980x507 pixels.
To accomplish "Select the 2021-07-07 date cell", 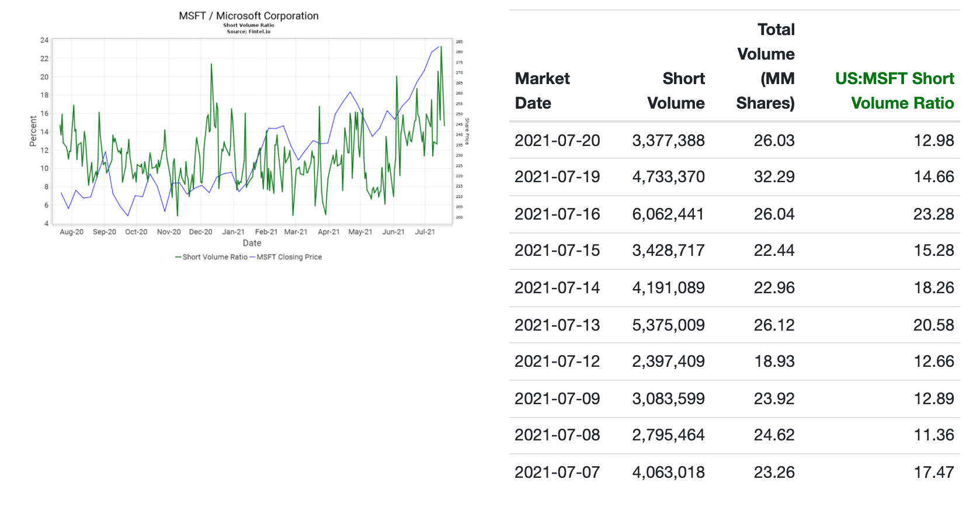I will click(557, 472).
